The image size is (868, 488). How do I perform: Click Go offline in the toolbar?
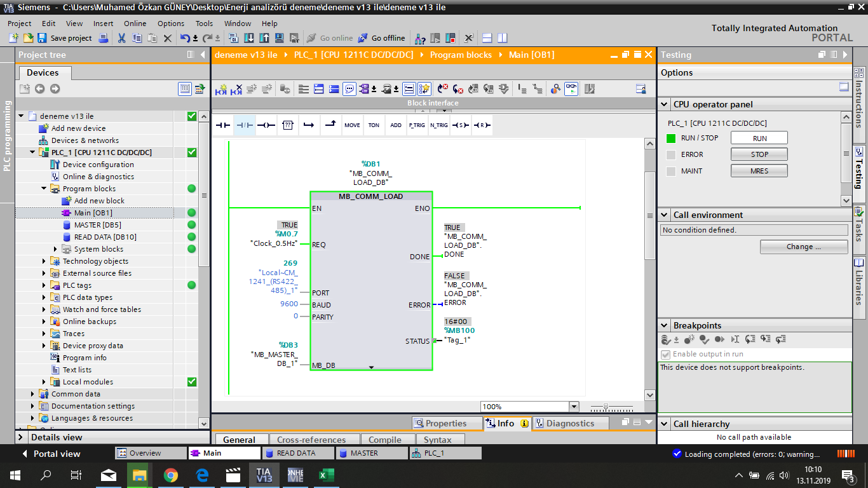pos(381,38)
